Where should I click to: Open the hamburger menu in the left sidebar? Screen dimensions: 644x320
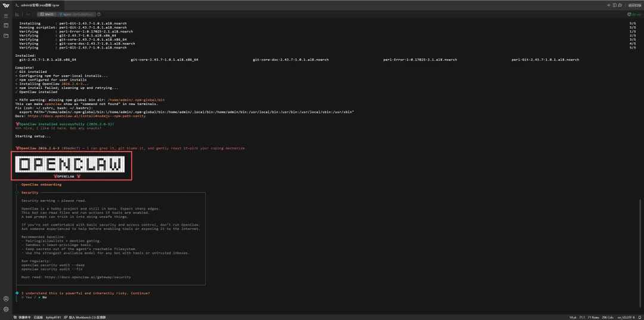[6, 16]
